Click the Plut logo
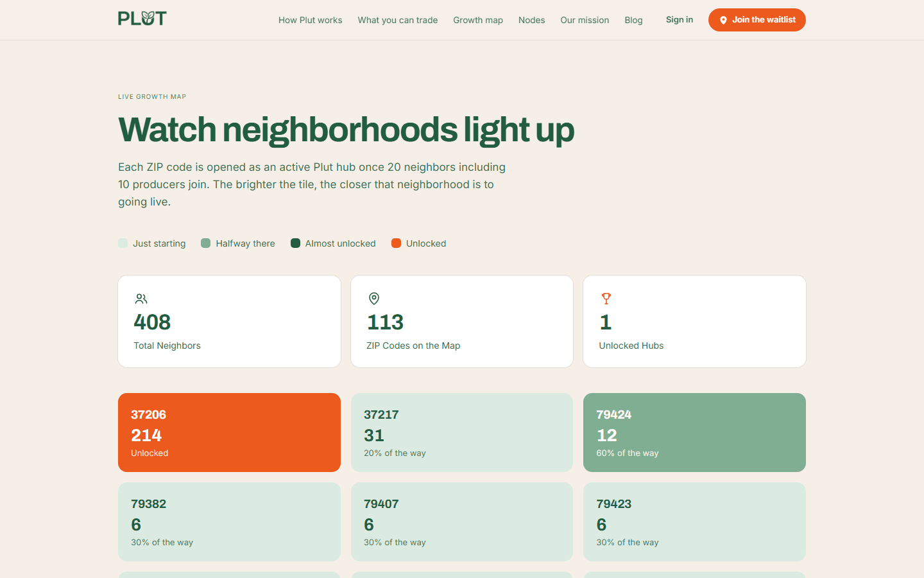924x578 pixels. coord(142,19)
